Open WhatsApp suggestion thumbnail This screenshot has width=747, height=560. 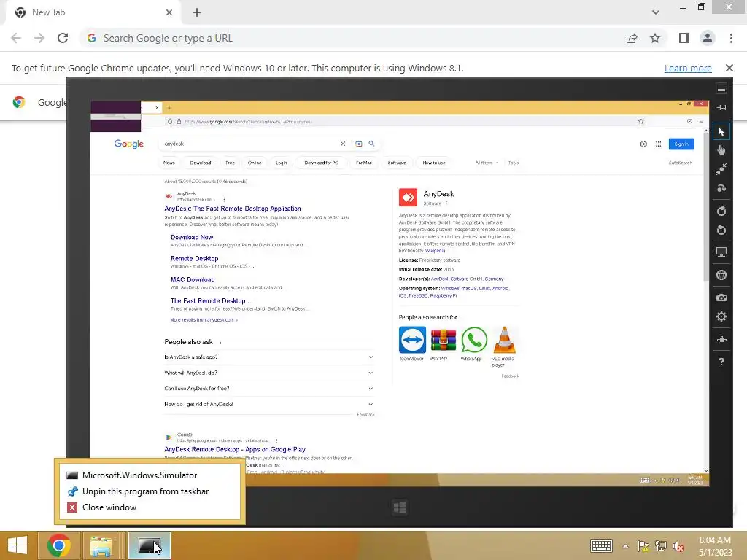(x=474, y=340)
